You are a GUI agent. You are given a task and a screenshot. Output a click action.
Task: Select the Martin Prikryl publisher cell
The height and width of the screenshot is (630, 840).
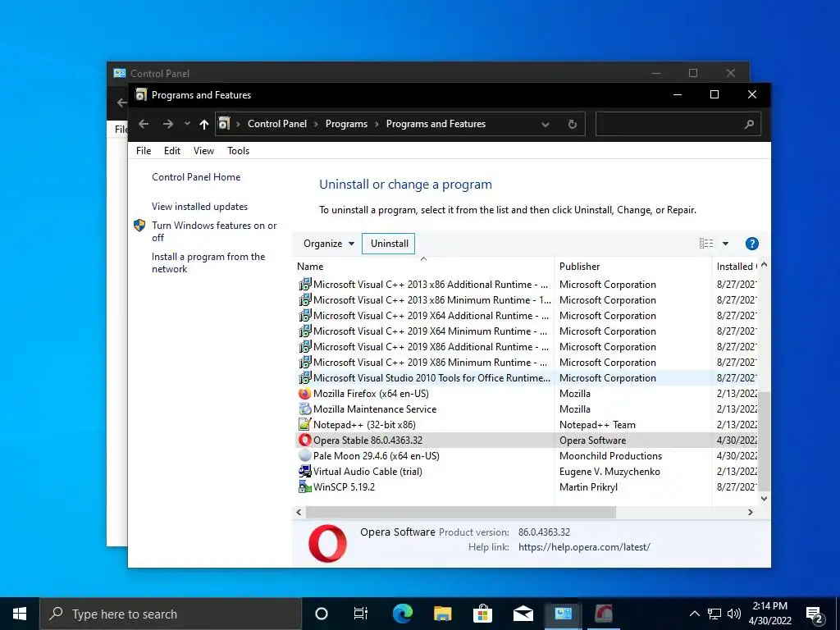click(588, 487)
